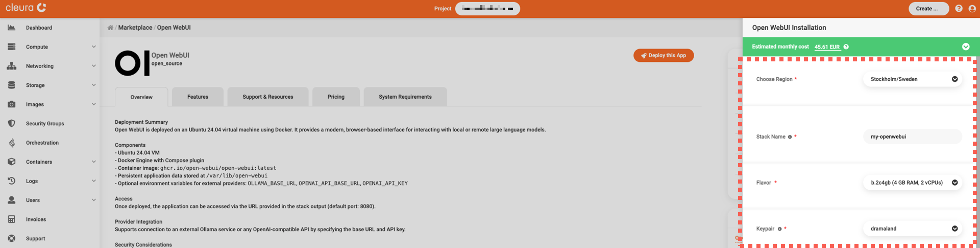This screenshot has width=980, height=248.
Task: Expand the Logs sidebar menu
Action: click(93, 181)
